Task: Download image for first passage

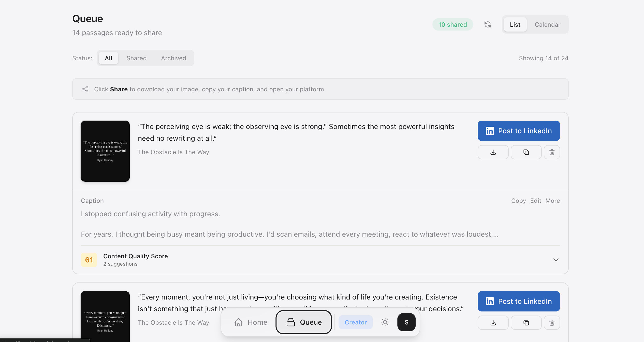Action: [x=493, y=152]
